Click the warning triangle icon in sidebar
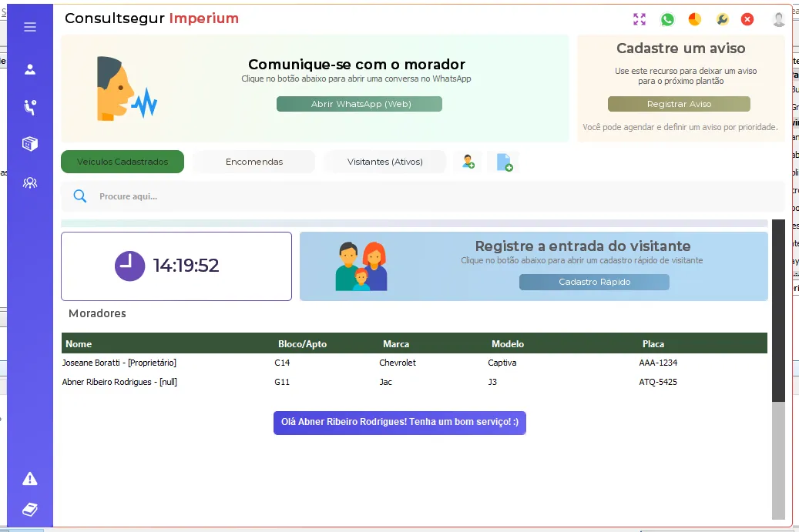 click(x=30, y=479)
